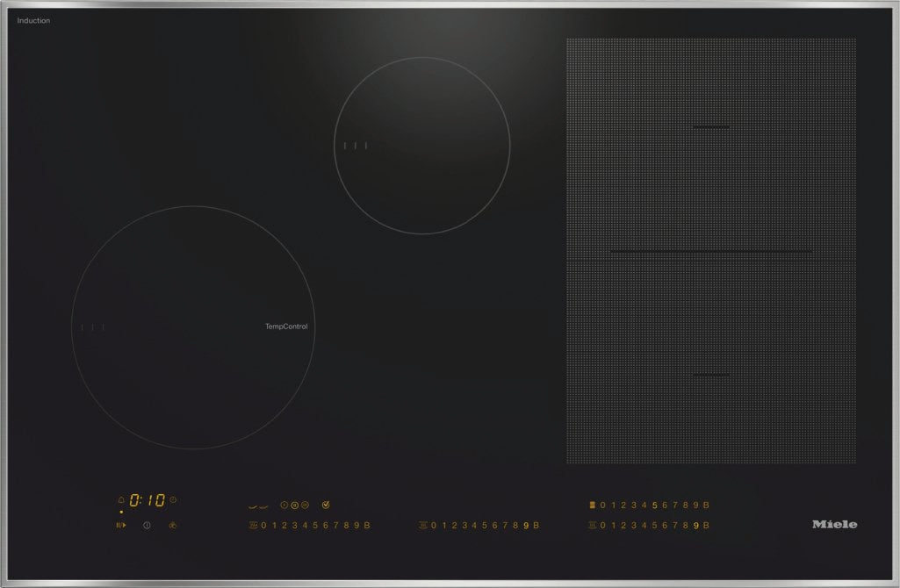Tap the power on/off sensor

(x=147, y=526)
